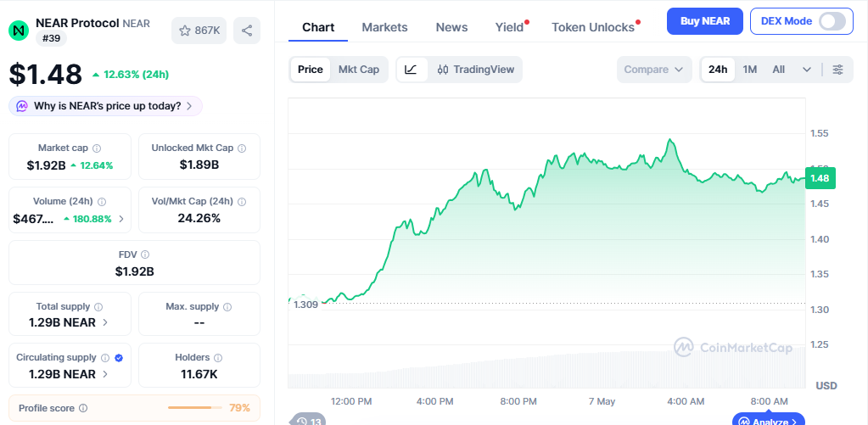Open the Yield tab
Screen dimensions: 868x425
tap(509, 27)
